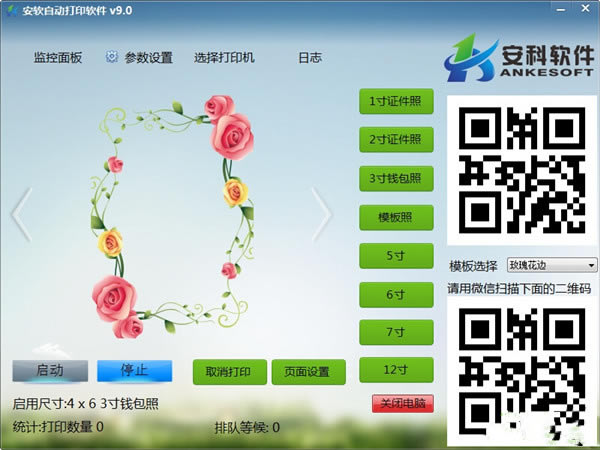Select the 7寸 print size
The width and height of the screenshot is (600, 450).
396,332
